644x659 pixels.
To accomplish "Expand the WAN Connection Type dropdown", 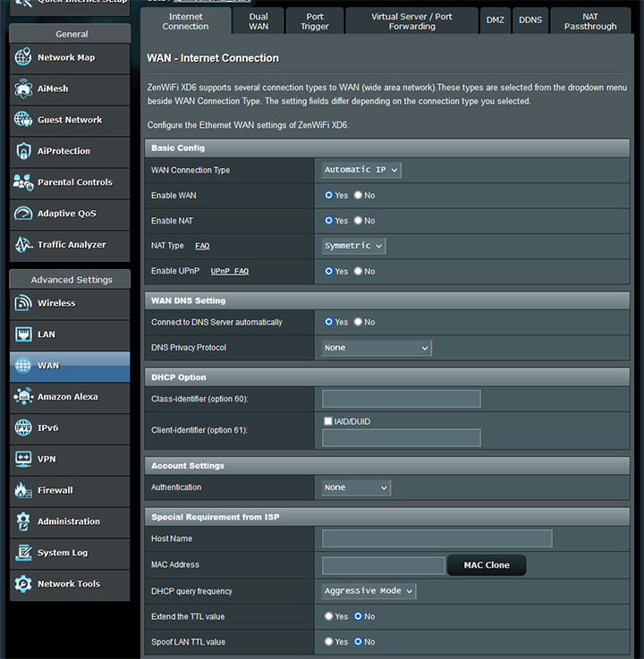I will click(x=361, y=170).
